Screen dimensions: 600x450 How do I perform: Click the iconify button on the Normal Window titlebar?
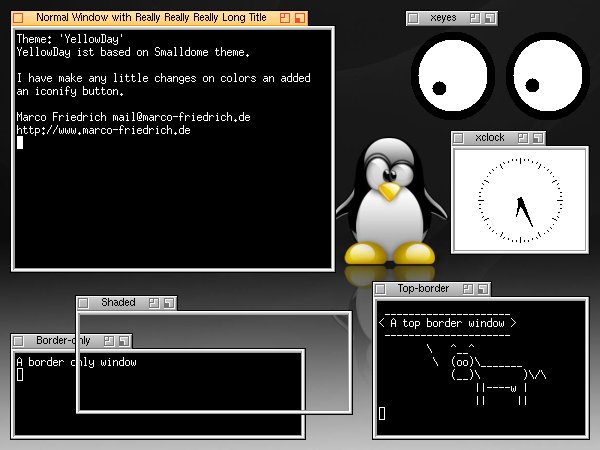tap(285, 18)
